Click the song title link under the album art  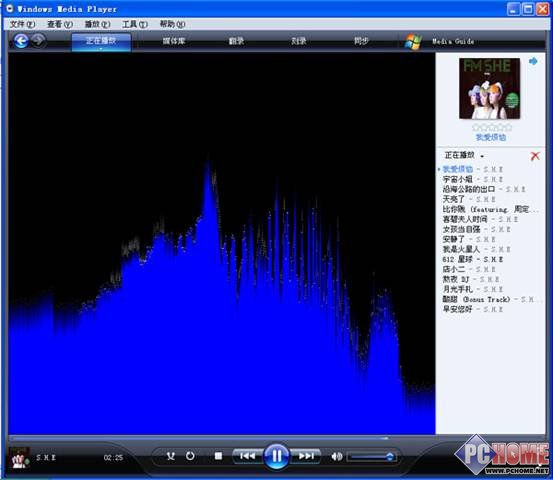(491, 138)
